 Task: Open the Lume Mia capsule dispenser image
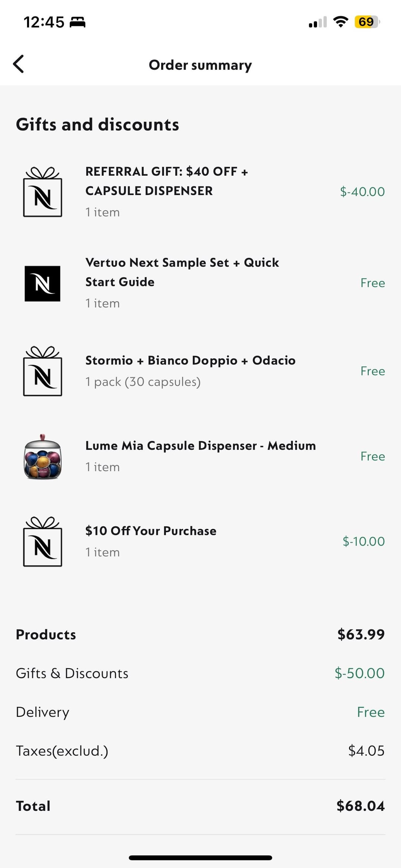pyautogui.click(x=42, y=457)
